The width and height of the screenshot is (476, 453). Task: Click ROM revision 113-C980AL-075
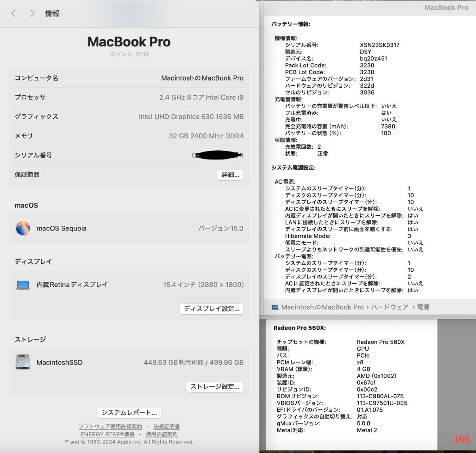click(380, 396)
